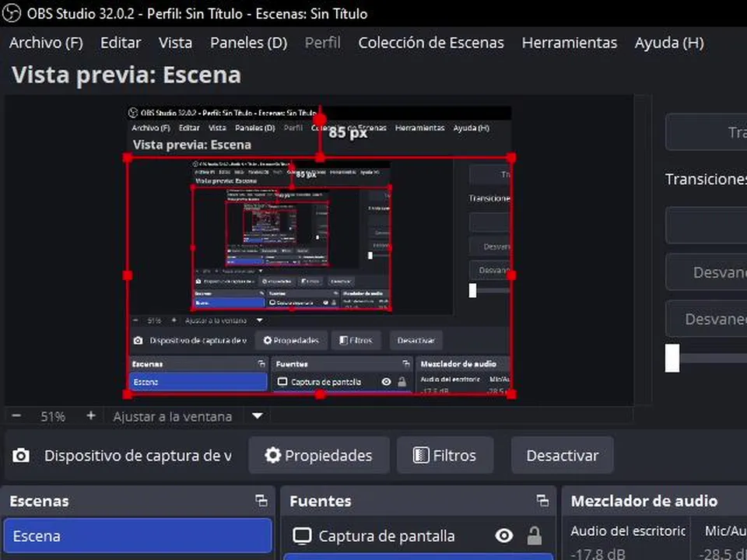Open the Herramientas menu
This screenshot has height=560, width=747.
pos(570,43)
